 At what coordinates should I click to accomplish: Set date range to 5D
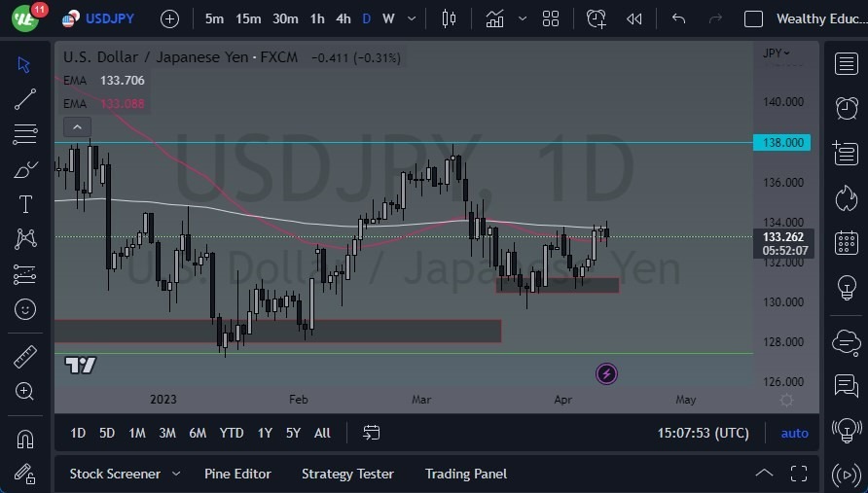pyautogui.click(x=107, y=433)
